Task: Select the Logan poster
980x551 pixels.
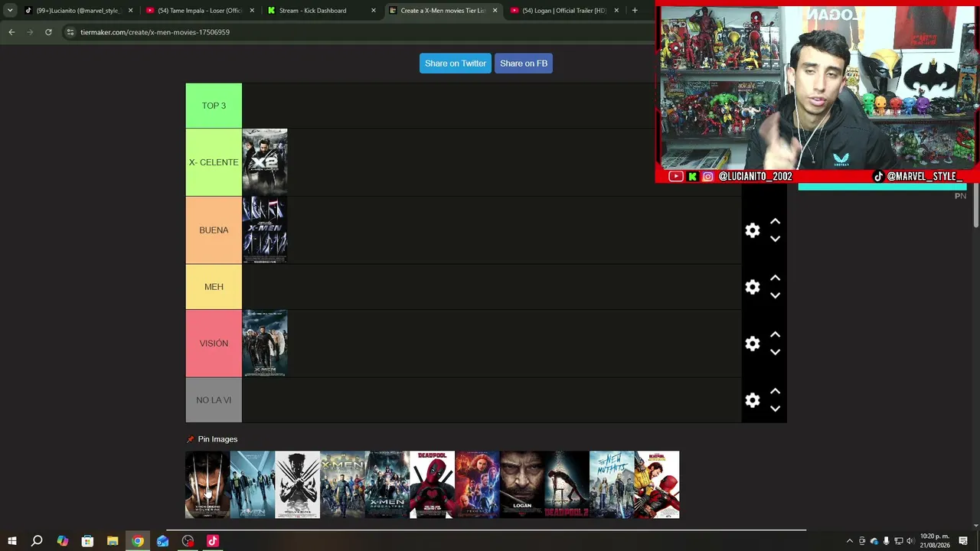Action: [522, 485]
